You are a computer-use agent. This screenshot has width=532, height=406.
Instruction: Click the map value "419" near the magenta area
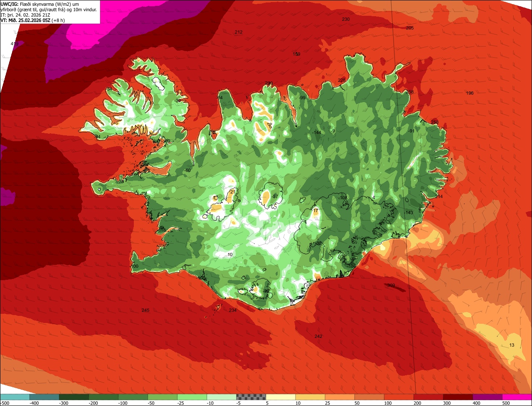click(x=15, y=44)
